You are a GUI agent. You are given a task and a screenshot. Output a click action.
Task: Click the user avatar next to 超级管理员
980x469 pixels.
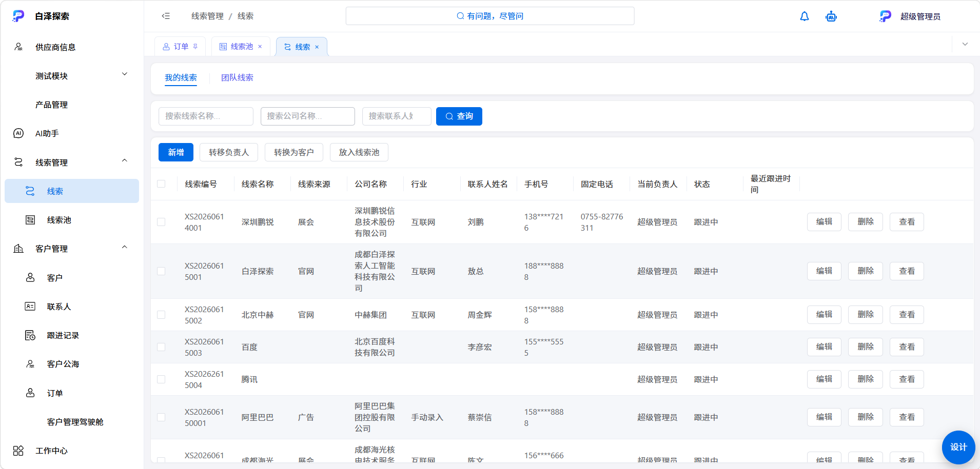tap(886, 16)
